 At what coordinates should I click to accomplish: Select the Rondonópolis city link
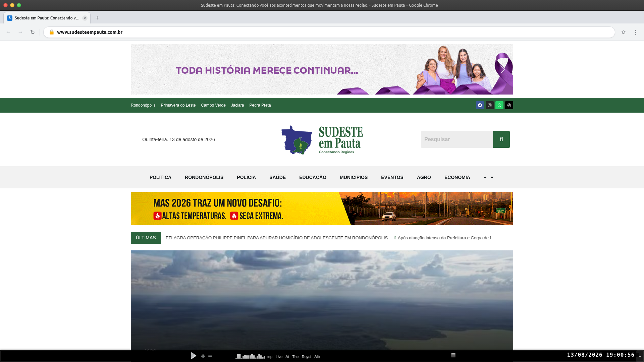click(x=143, y=105)
